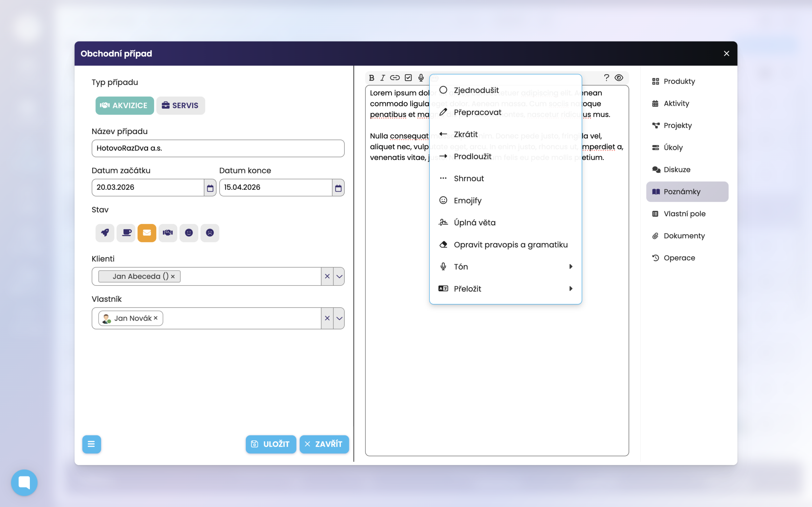
Task: Click the ZAVŘÍT button
Action: (x=324, y=444)
